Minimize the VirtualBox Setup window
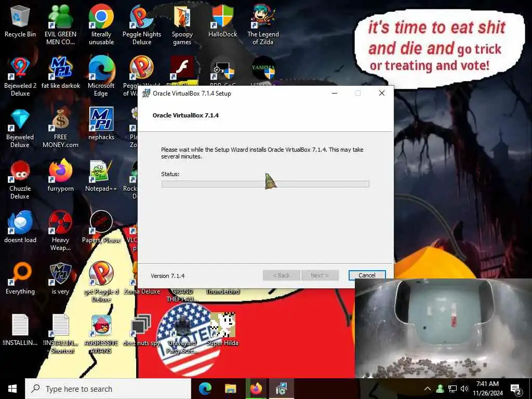The height and width of the screenshot is (399, 532). tap(335, 94)
